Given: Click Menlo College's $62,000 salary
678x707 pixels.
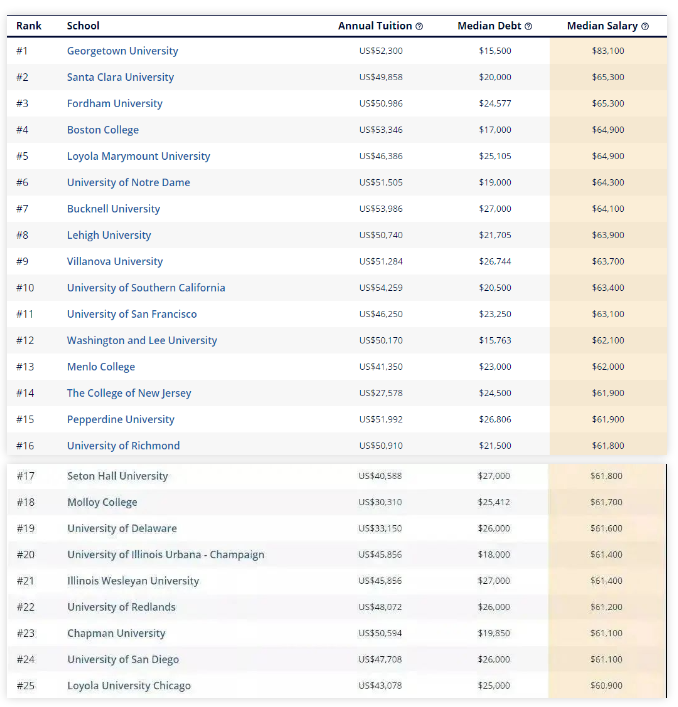Looking at the screenshot, I should [x=608, y=367].
